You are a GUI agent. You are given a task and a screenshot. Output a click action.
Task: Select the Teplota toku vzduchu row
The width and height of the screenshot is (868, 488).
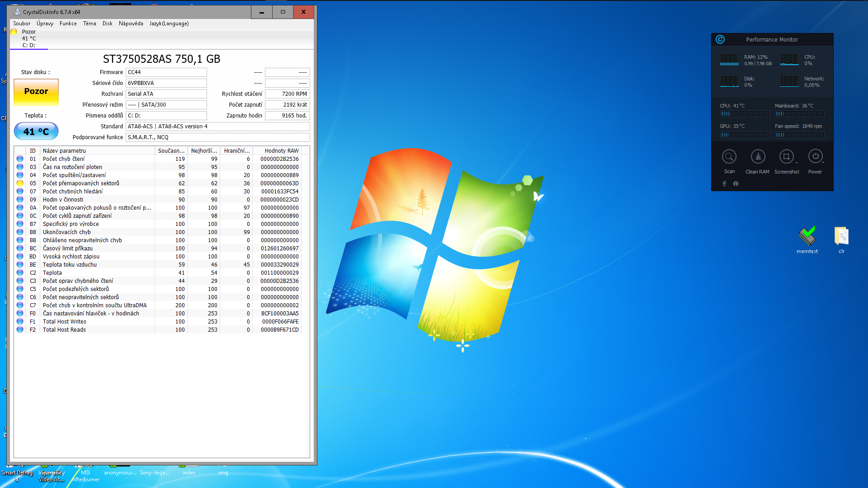pos(158,265)
